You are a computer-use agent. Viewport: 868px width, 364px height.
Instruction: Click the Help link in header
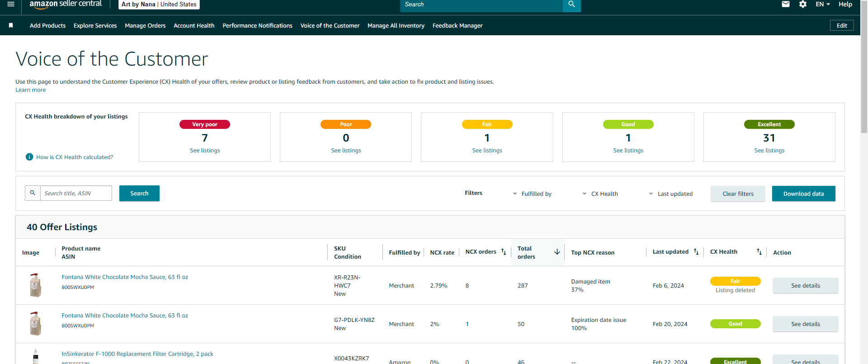845,4
